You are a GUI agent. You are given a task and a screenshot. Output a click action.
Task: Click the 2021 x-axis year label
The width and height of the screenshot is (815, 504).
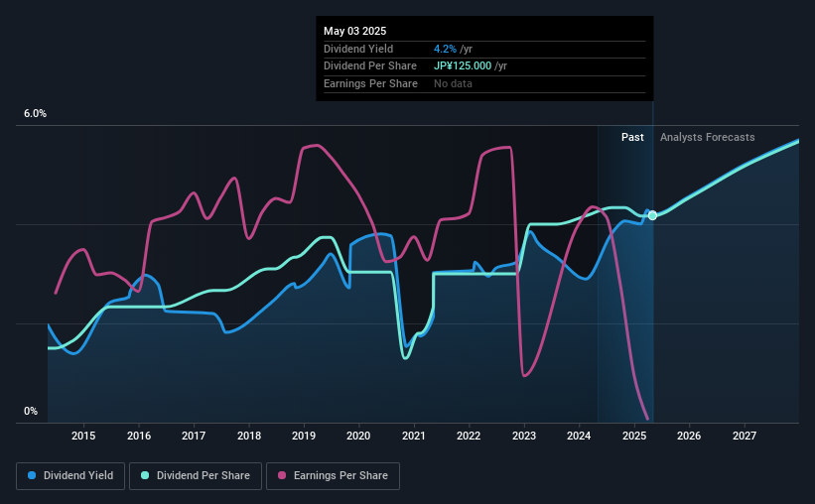(414, 436)
